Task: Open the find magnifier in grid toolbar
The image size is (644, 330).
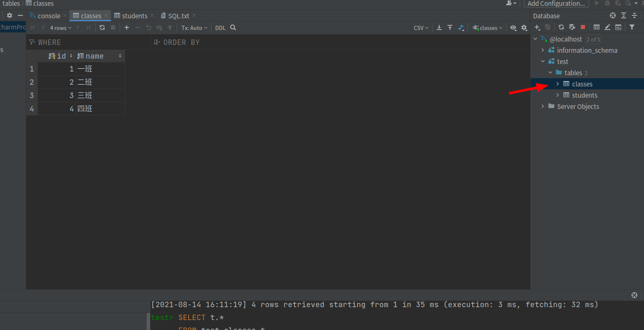Action: coord(233,28)
